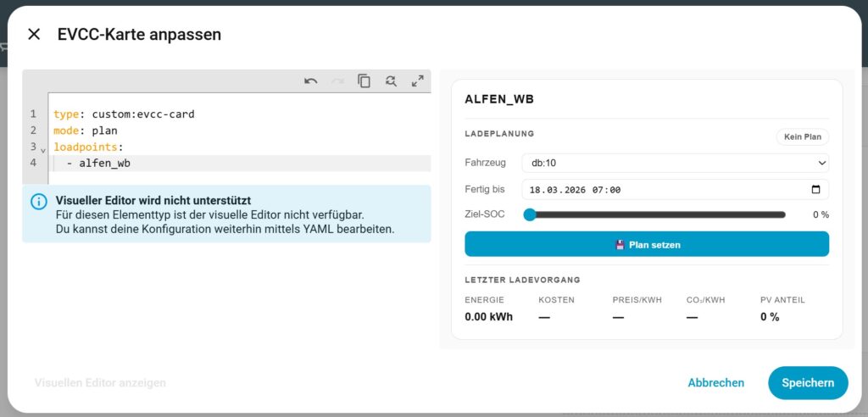Save the card with Speichern
The width and height of the screenshot is (868, 417).
[807, 383]
